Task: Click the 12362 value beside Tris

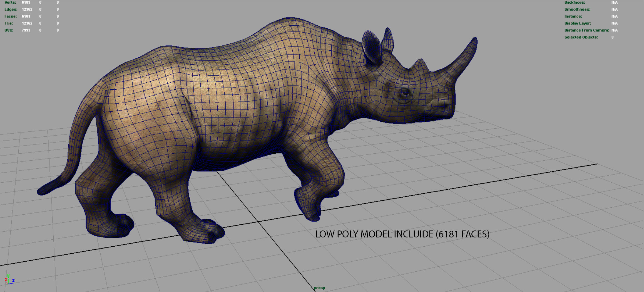Action: [27, 23]
